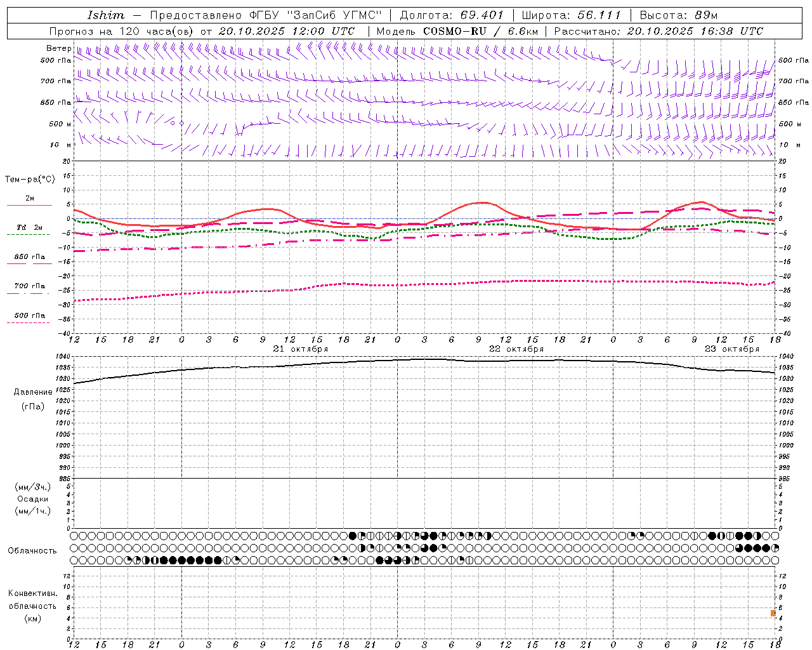This screenshot has width=812, height=650.
Task: Click the "Осадки" precipitation label
Action: tap(33, 499)
